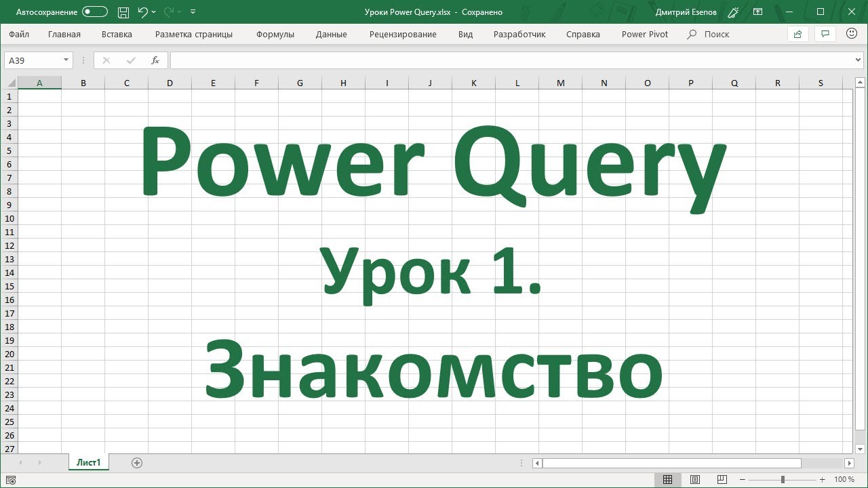Click inside the formula bar

512,60
